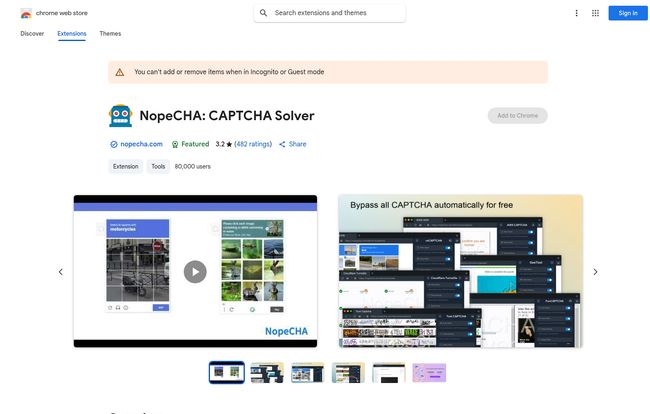This screenshot has width=650, height=414.
Task: Play the NopeCHA demo video
Action: pos(195,272)
